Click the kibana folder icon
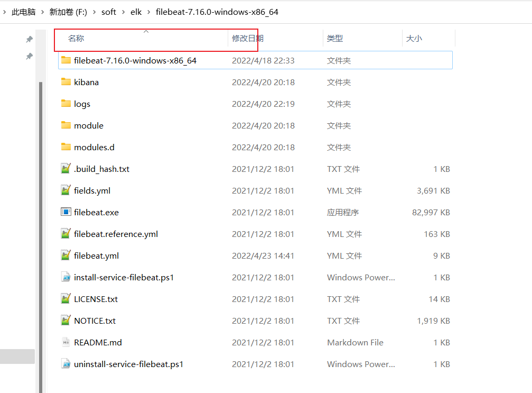The image size is (532, 393). point(66,82)
